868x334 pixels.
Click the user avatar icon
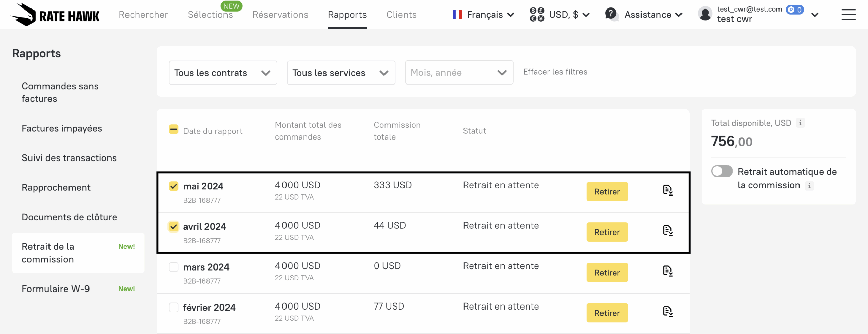[705, 14]
